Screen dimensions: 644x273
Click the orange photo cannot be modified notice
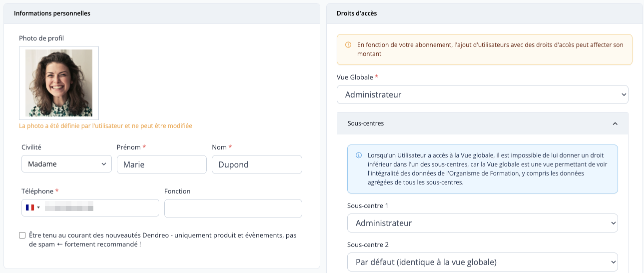click(x=105, y=125)
